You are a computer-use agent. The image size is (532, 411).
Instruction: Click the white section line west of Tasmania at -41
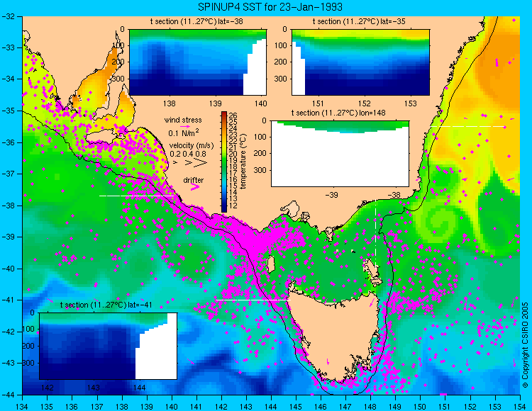pyautogui.click(x=253, y=300)
